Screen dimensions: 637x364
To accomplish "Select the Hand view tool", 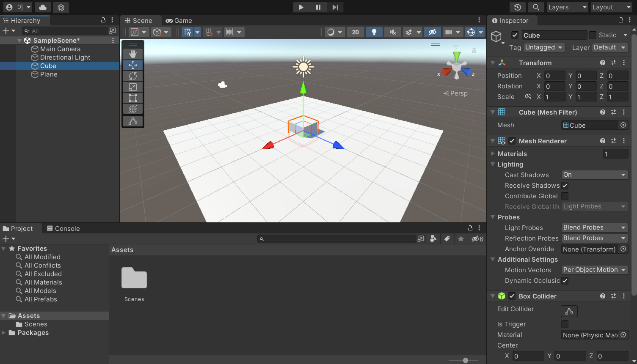I will [x=133, y=54].
